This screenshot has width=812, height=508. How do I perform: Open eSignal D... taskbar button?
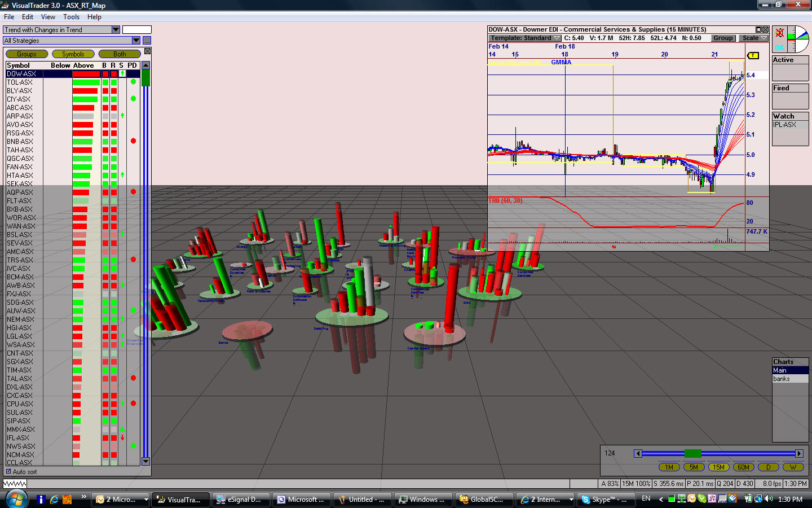click(x=240, y=500)
